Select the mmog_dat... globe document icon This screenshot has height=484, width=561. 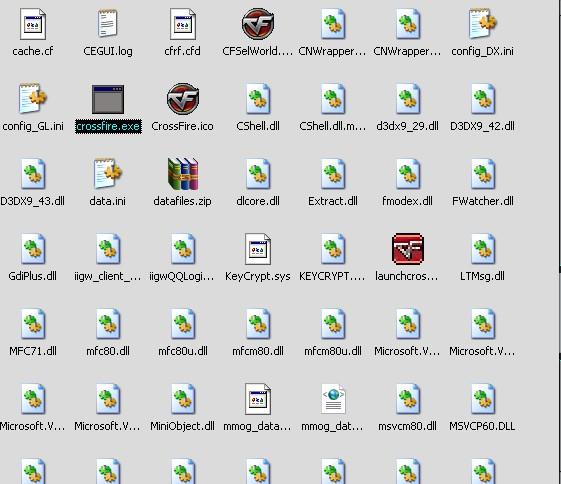pos(333,399)
